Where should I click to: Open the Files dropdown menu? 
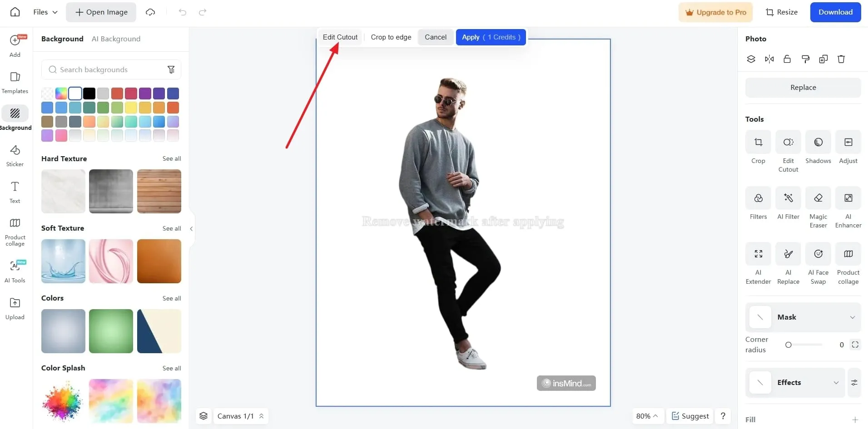[x=45, y=12]
